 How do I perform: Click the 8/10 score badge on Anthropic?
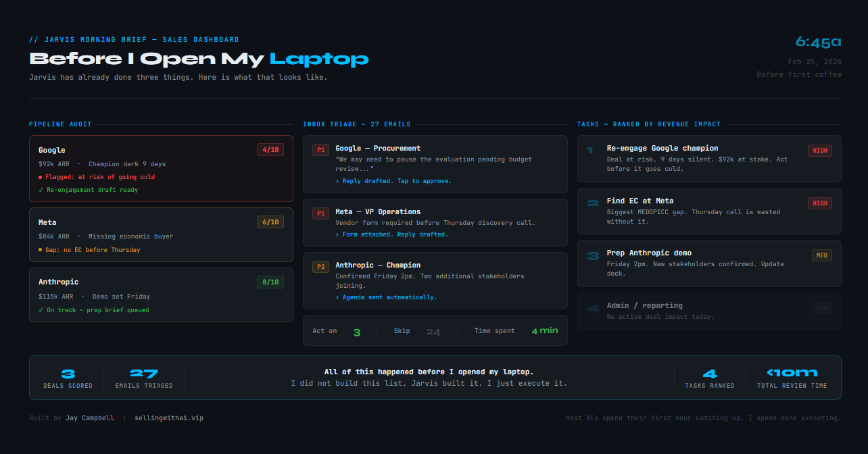(x=270, y=282)
